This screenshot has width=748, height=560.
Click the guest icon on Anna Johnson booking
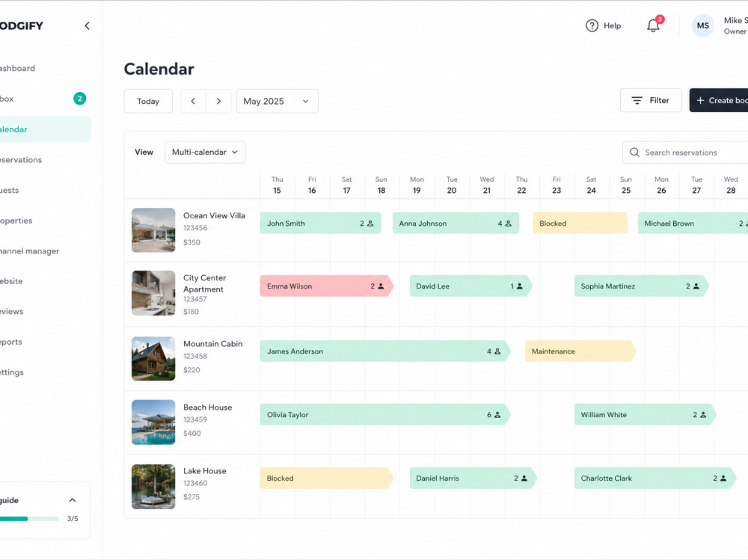[x=508, y=224]
